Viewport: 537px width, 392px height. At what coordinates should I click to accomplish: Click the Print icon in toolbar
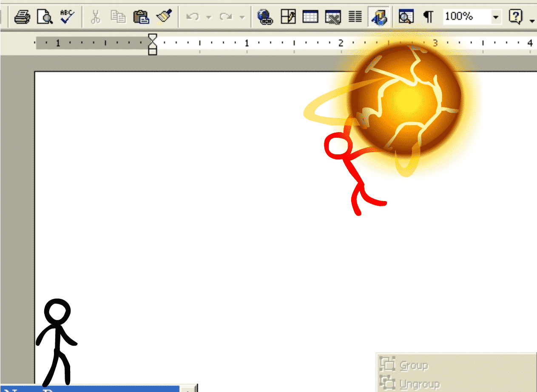22,17
